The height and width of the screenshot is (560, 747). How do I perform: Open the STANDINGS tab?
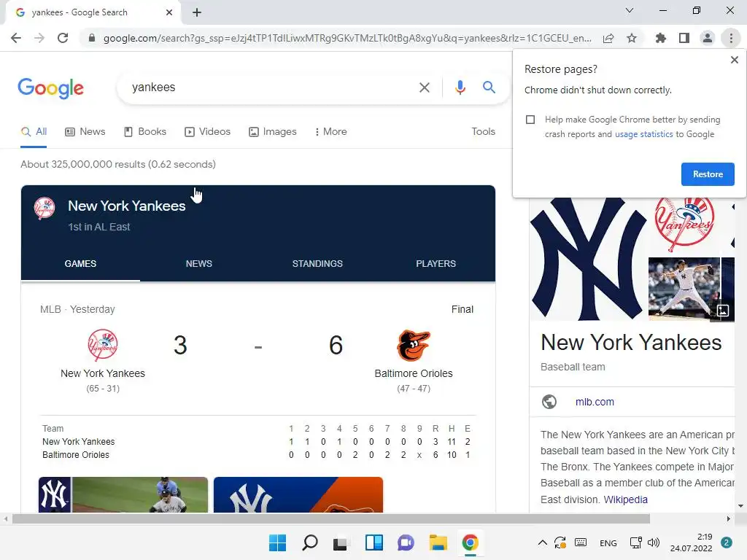tap(317, 264)
